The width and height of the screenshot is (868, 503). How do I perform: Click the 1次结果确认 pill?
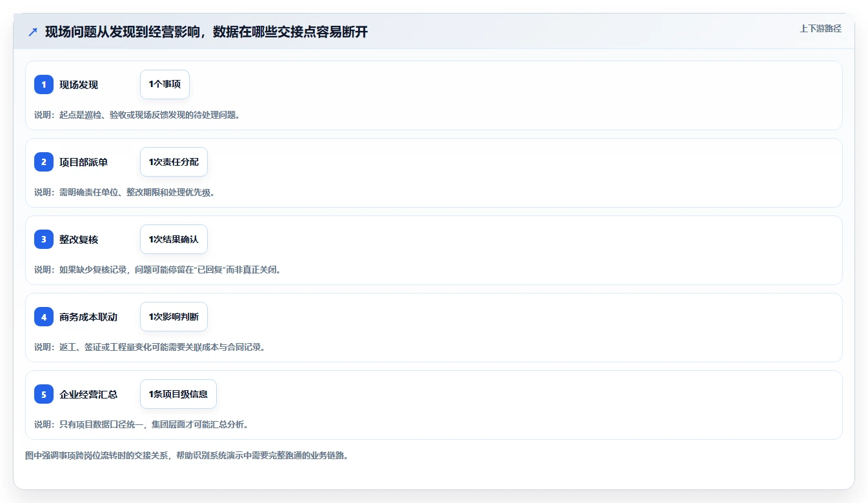point(174,239)
